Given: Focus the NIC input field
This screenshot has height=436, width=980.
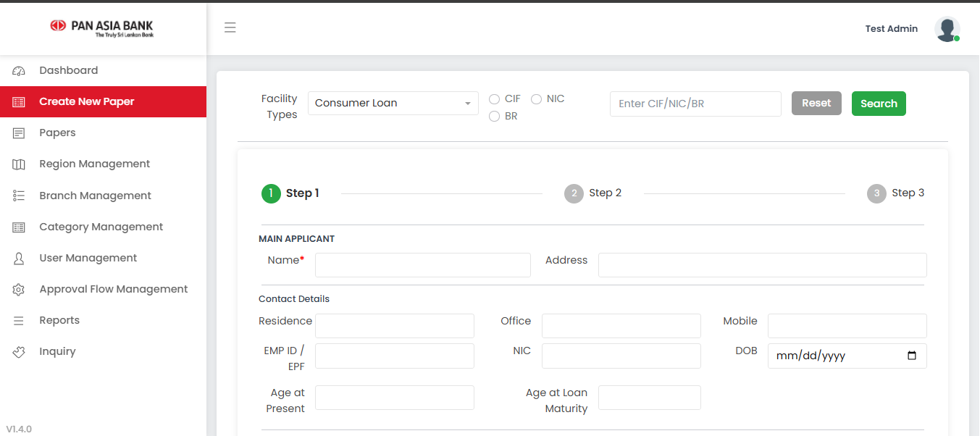Looking at the screenshot, I should pyautogui.click(x=621, y=356).
